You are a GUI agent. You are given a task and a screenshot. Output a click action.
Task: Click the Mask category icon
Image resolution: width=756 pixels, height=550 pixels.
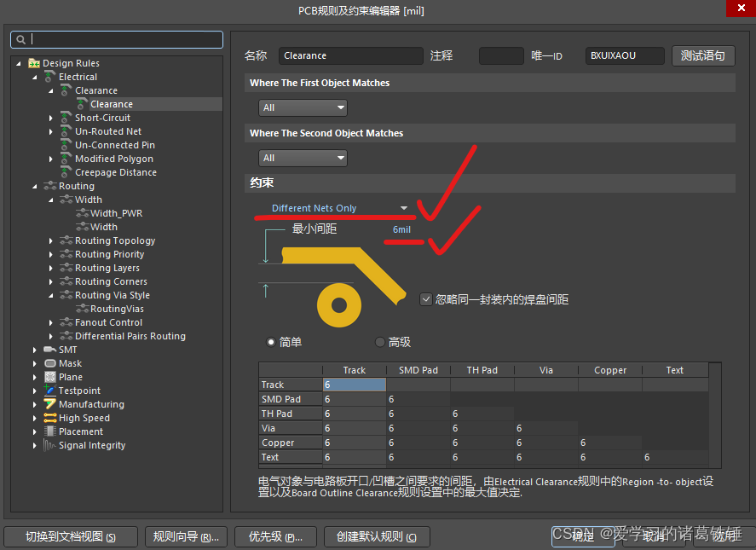(50, 363)
